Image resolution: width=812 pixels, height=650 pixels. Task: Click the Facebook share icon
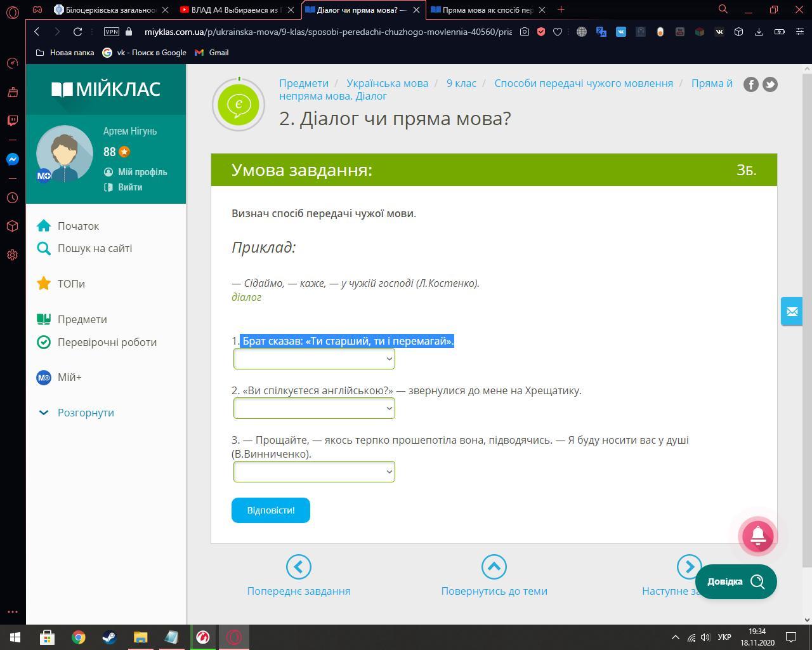(x=750, y=84)
